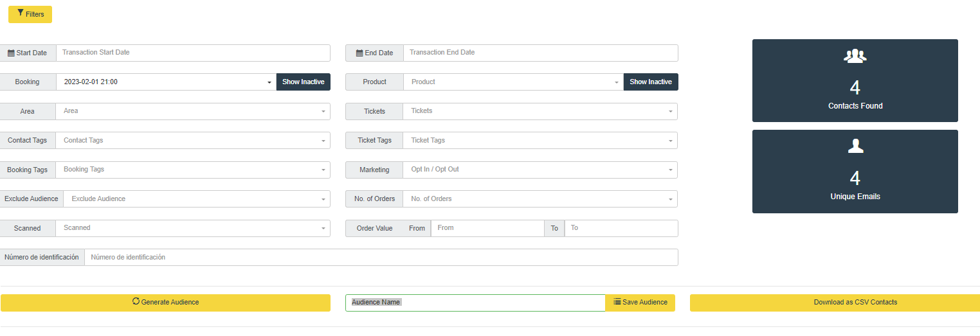Screen dimensions: 980x336
Task: Click the Start Date label
Action: click(28, 53)
